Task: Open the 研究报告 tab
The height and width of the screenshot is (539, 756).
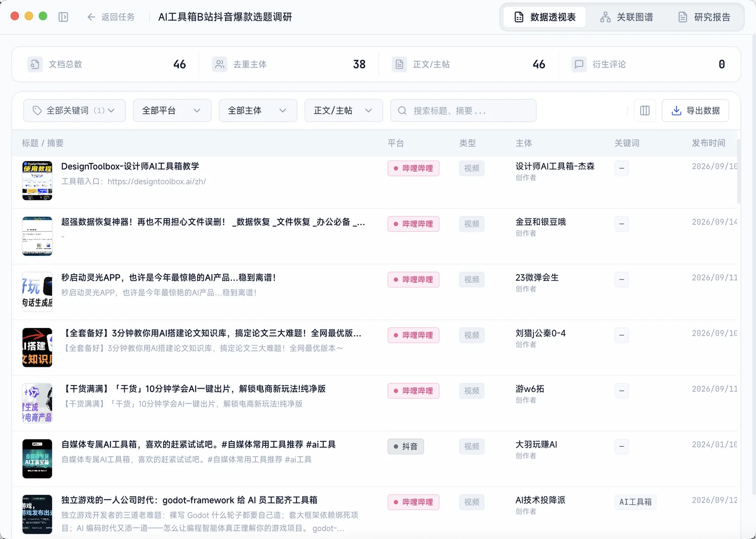Action: 704,17
